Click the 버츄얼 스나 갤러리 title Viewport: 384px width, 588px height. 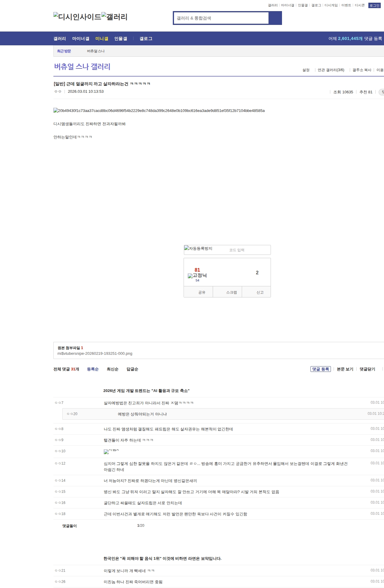tap(82, 67)
